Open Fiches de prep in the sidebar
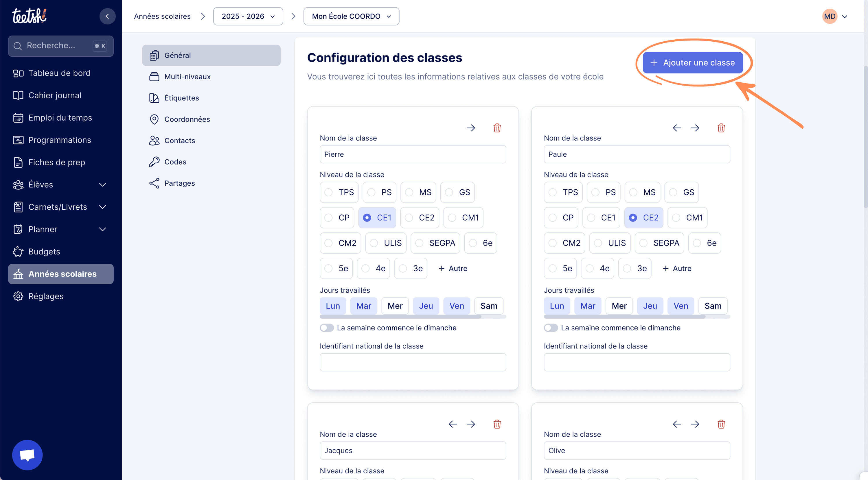The height and width of the screenshot is (480, 868). [61, 162]
